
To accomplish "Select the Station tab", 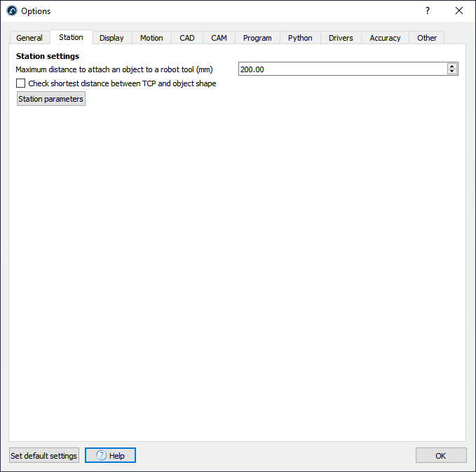I will (71, 37).
